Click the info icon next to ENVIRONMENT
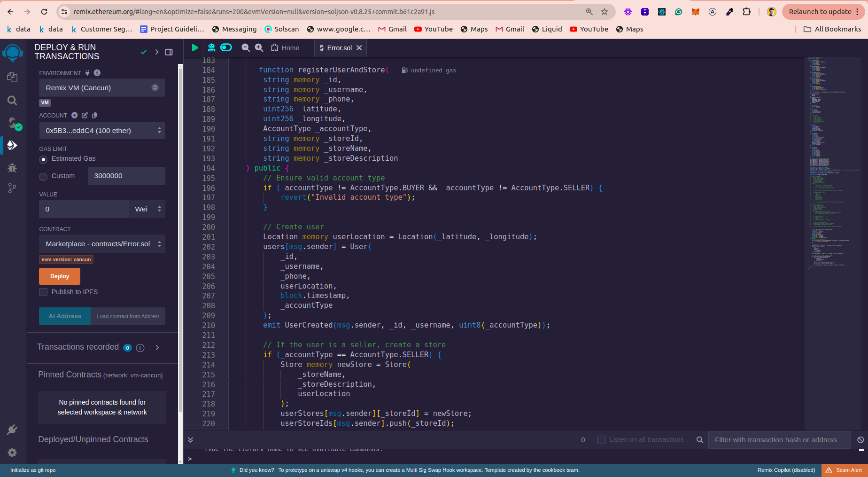This screenshot has width=868, height=477. 97,73
